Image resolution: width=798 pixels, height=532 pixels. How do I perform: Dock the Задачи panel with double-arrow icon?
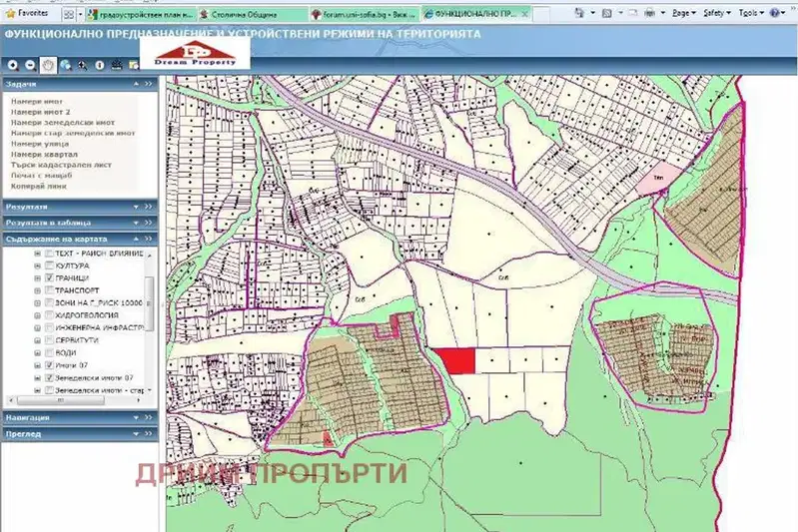tap(148, 84)
